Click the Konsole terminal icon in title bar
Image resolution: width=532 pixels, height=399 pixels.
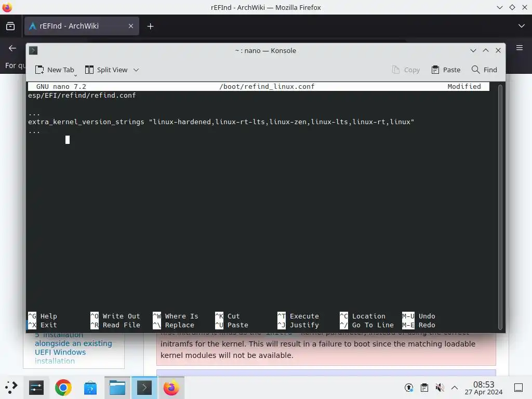click(x=33, y=50)
